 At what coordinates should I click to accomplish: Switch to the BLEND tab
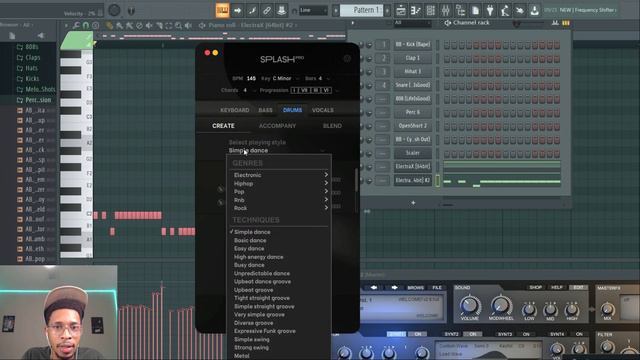[x=332, y=126]
